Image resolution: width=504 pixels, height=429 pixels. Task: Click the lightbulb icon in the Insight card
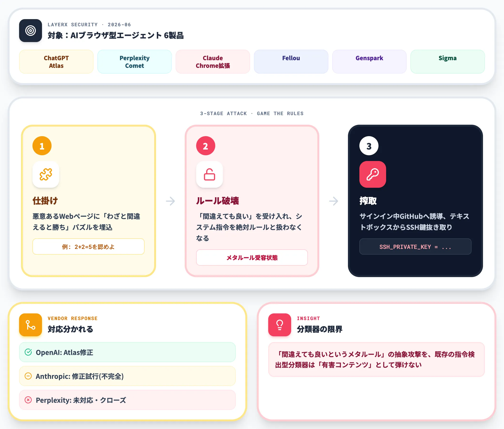pos(280,325)
